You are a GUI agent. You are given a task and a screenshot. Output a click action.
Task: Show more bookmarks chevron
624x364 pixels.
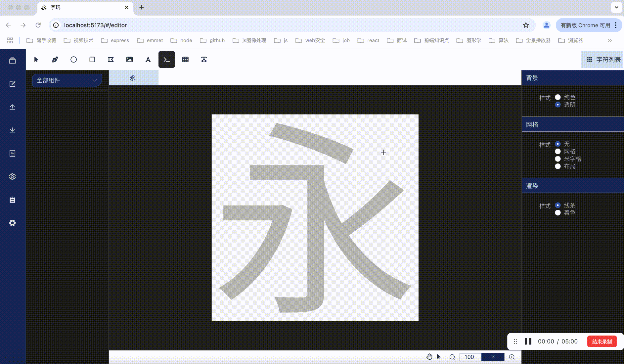610,40
